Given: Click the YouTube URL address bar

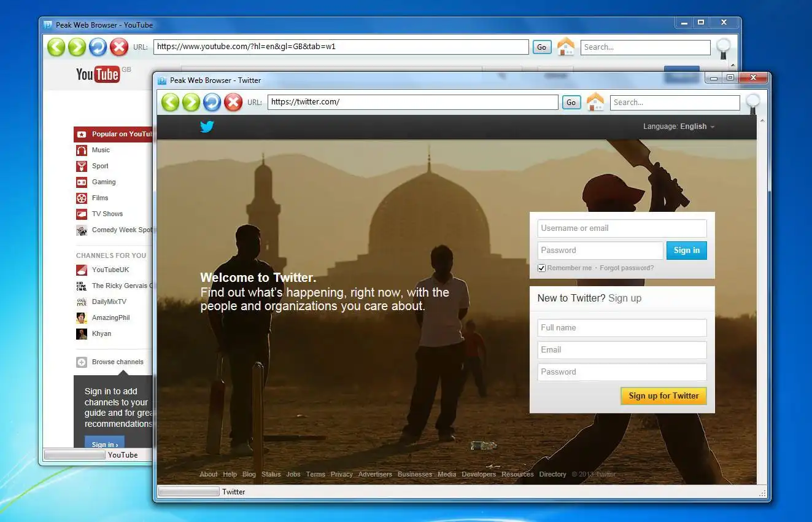Looking at the screenshot, I should tap(341, 47).
